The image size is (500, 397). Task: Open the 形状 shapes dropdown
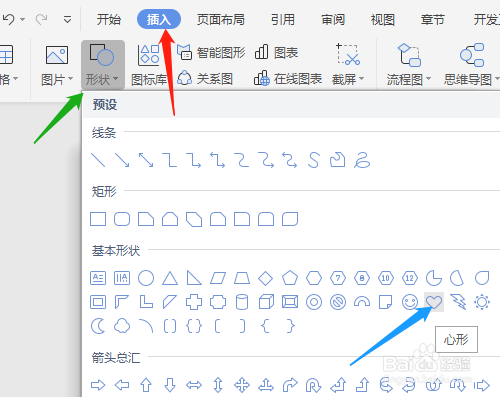coord(103,65)
